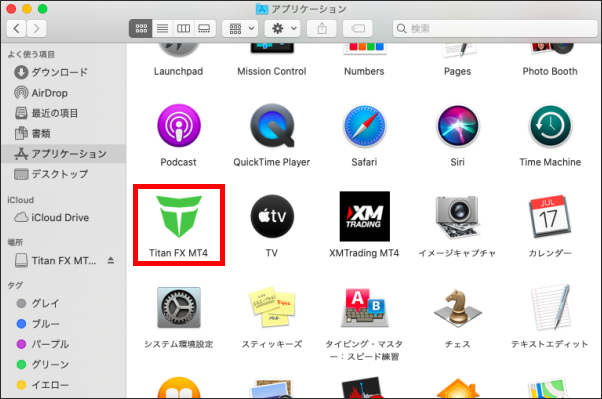This screenshot has height=399, width=602.
Task: Go back with the left chevron button
Action: (x=17, y=28)
